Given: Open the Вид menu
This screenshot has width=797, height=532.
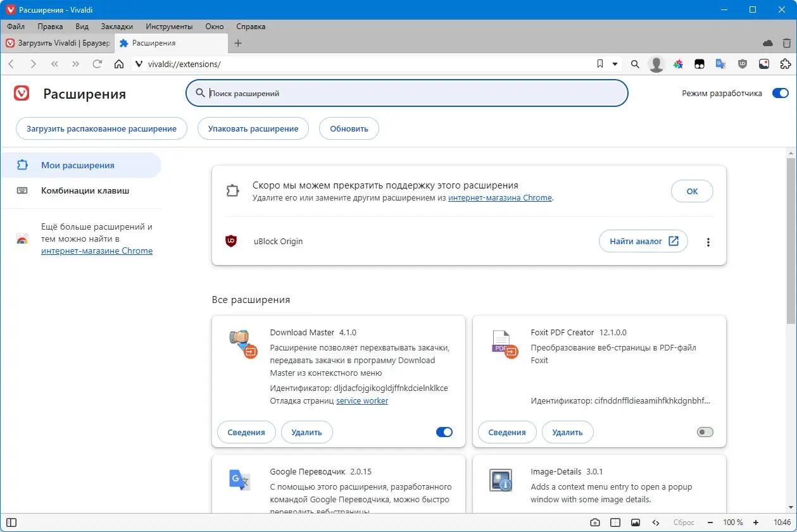Looking at the screenshot, I should 82,27.
